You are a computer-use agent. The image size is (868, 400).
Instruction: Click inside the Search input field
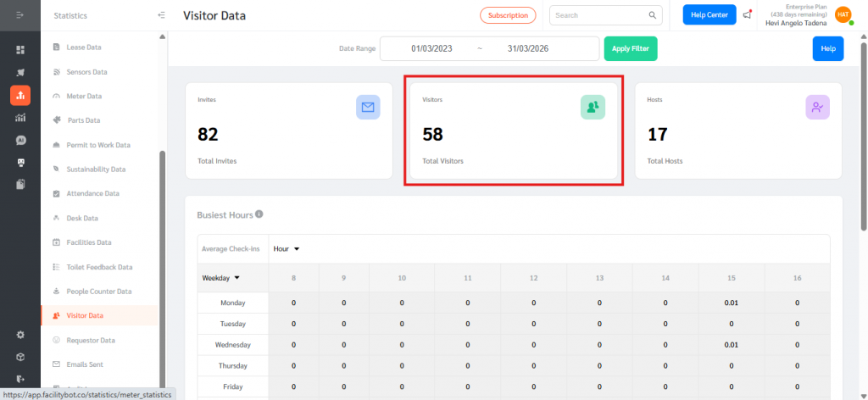point(598,15)
